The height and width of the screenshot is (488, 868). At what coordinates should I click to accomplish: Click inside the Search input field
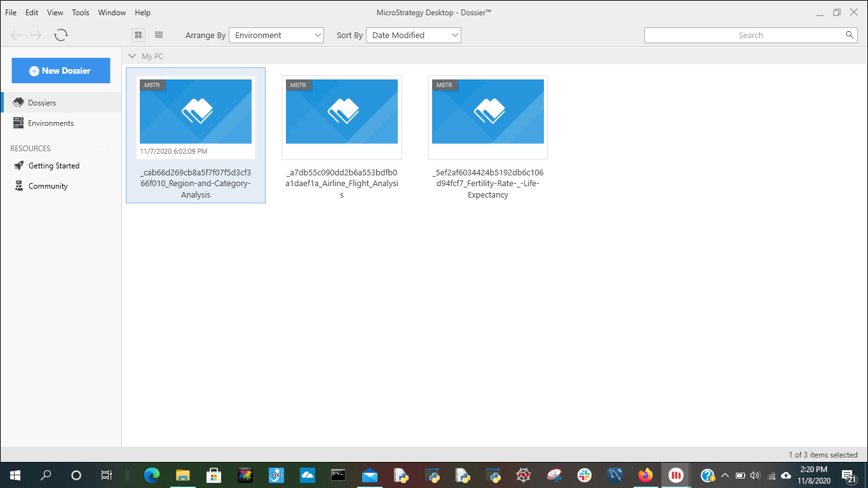(743, 36)
